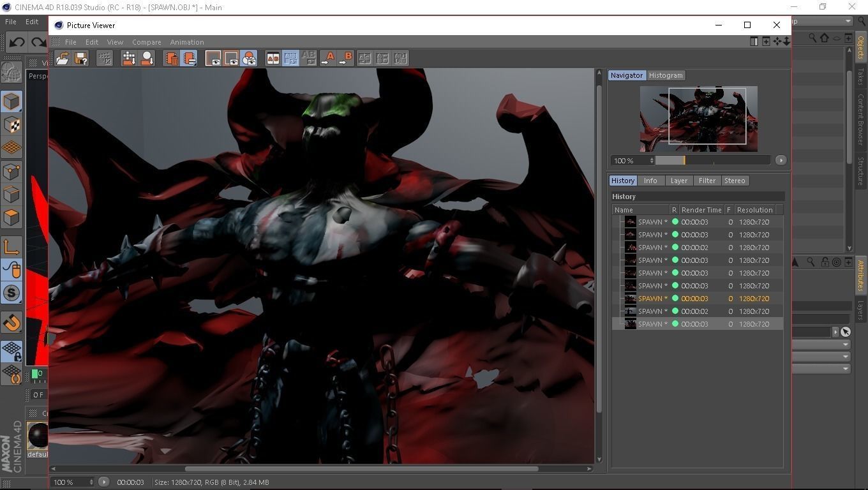Open the Compare menu
This screenshot has height=490, width=868.
147,42
